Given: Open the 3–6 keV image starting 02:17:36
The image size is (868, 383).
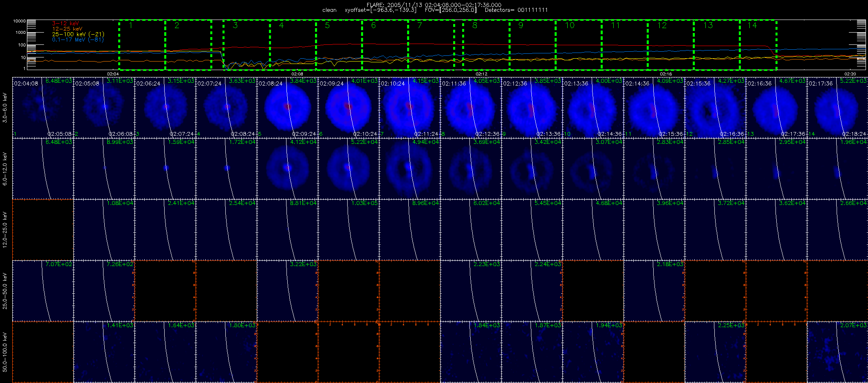Looking at the screenshot, I should coord(837,107).
